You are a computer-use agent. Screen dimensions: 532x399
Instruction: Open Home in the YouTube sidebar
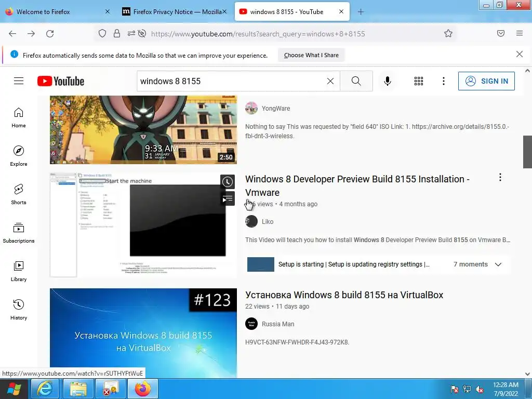[19, 117]
